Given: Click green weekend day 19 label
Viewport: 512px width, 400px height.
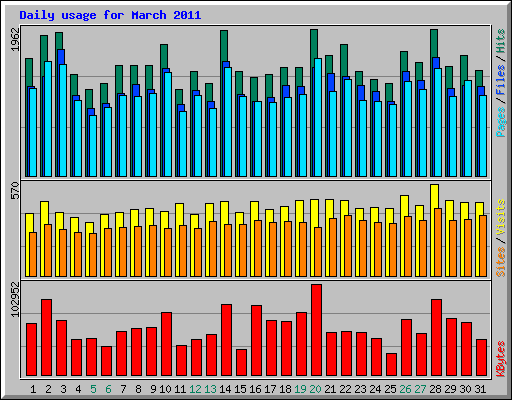Looking at the screenshot, I should tap(300, 389).
